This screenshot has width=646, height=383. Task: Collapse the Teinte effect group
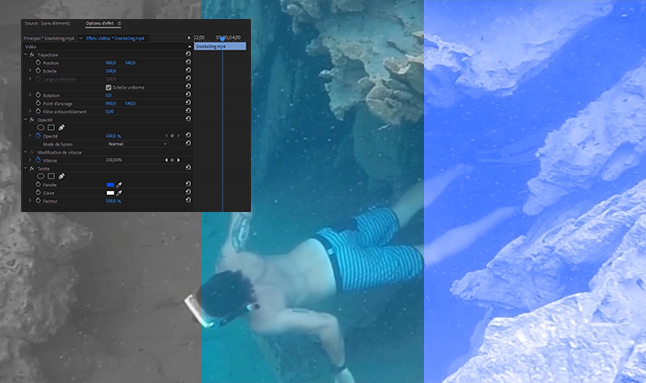[x=26, y=168]
